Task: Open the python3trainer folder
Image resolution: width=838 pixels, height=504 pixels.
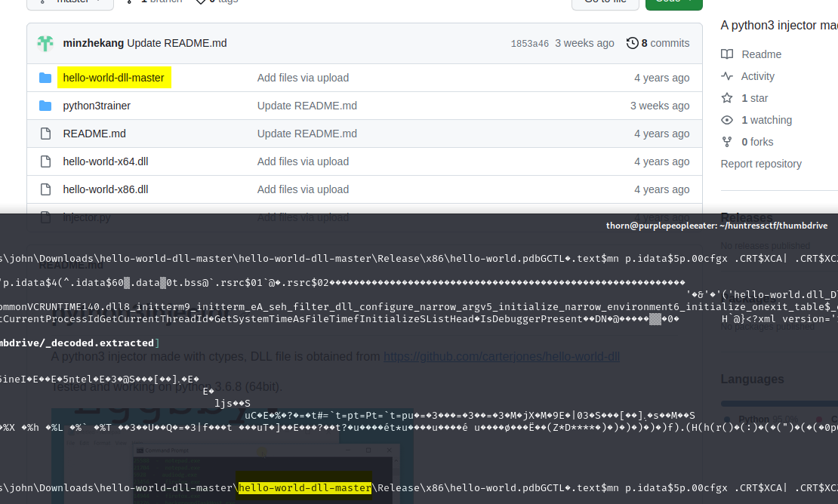Action: coord(97,106)
